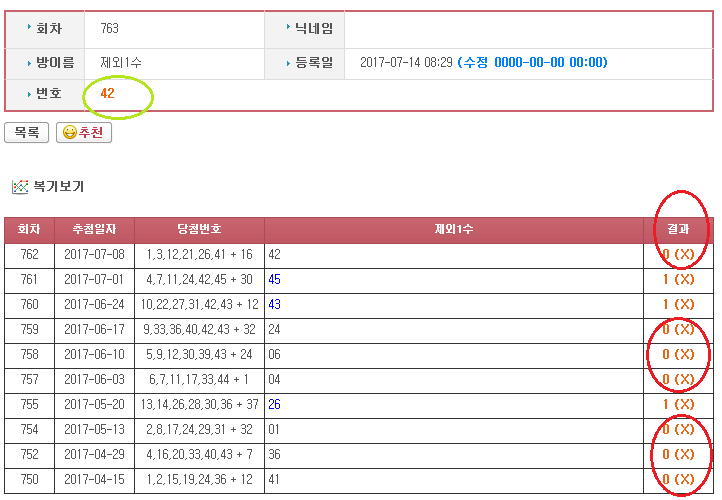
Task: Click blue number 45 in round 761 row
Action: coord(274,280)
